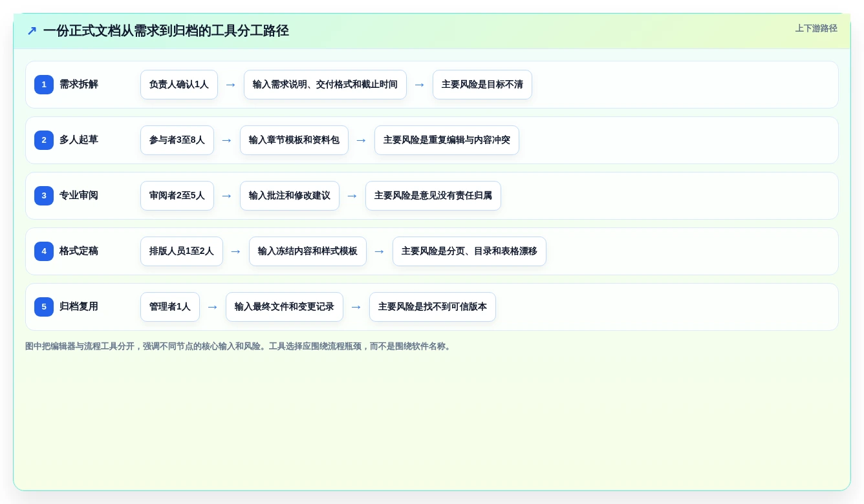
Task: Click the 归档复用 step label
Action: point(79,307)
